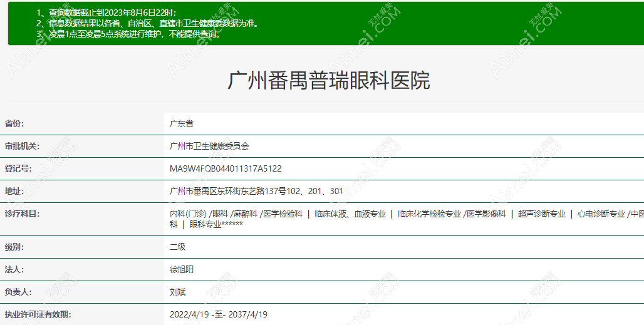The height and width of the screenshot is (325, 644).
Task: Click the 内科(门诊) department text
Action: pos(188,214)
